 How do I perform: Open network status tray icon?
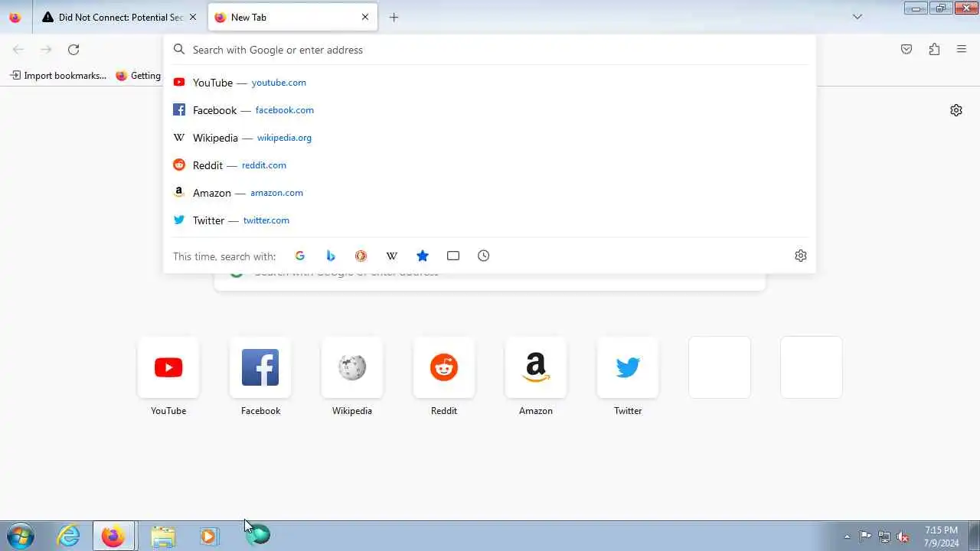[884, 536]
